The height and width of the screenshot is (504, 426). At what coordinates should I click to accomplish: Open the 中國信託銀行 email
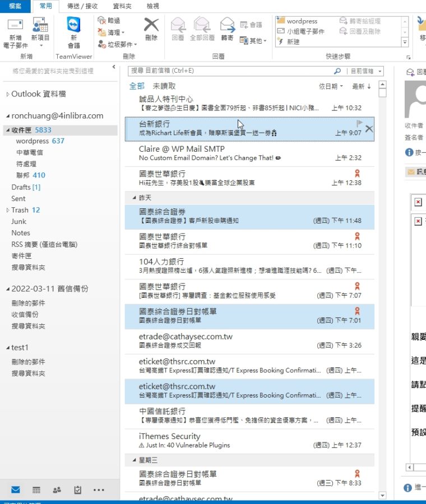[x=249, y=416]
